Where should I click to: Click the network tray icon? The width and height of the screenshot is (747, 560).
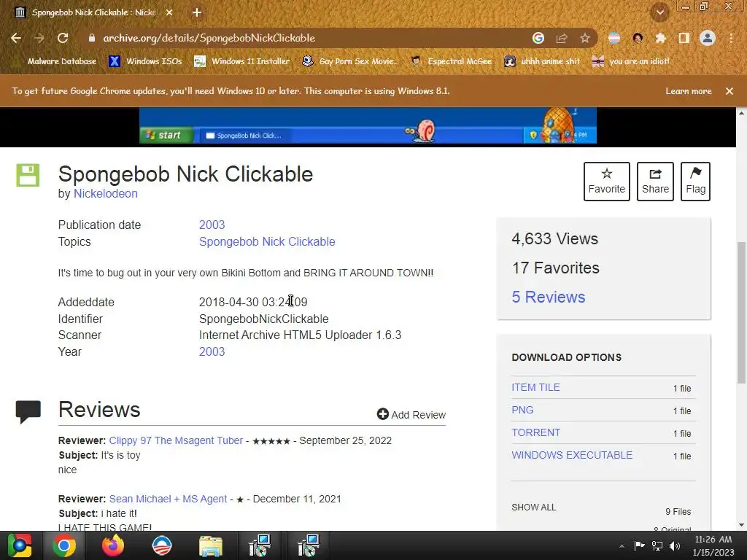(x=657, y=545)
